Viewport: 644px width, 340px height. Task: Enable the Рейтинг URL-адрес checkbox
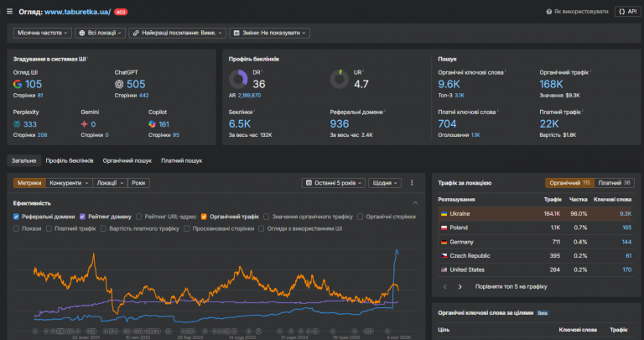pyautogui.click(x=138, y=217)
